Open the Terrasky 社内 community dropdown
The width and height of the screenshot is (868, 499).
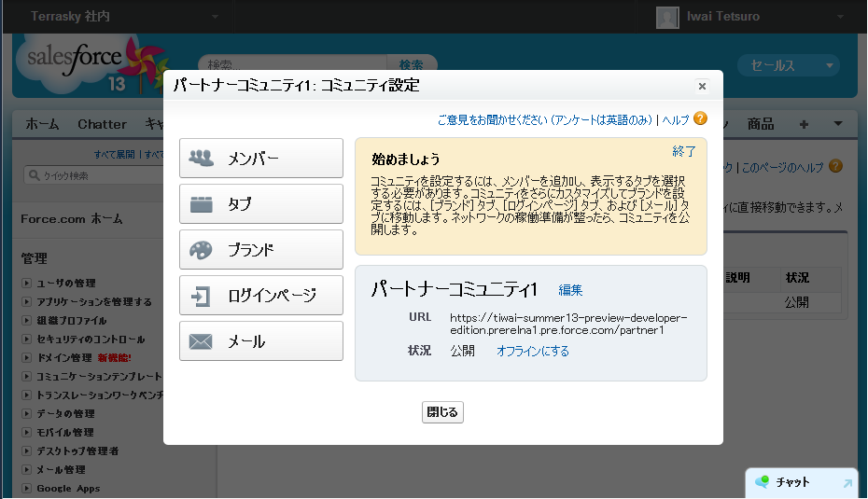[x=124, y=17]
